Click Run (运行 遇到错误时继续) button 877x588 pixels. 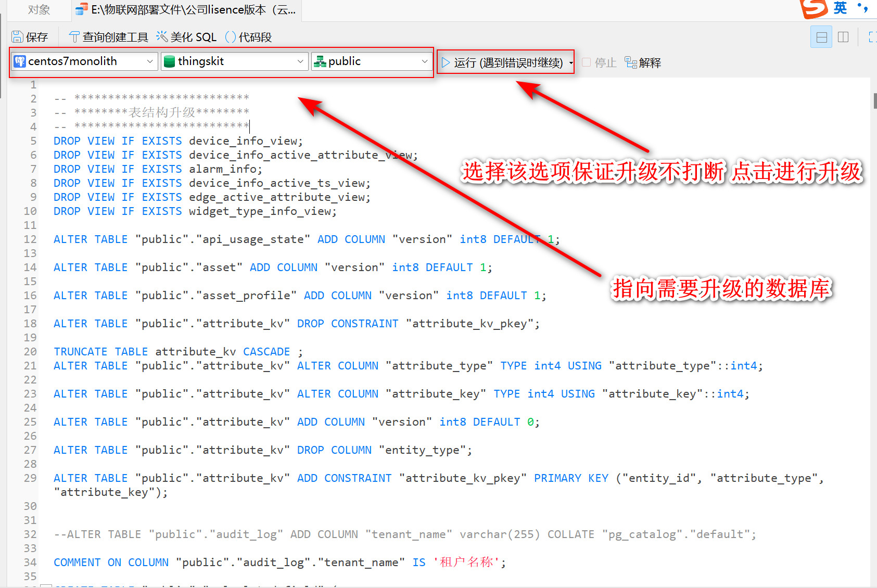click(502, 62)
